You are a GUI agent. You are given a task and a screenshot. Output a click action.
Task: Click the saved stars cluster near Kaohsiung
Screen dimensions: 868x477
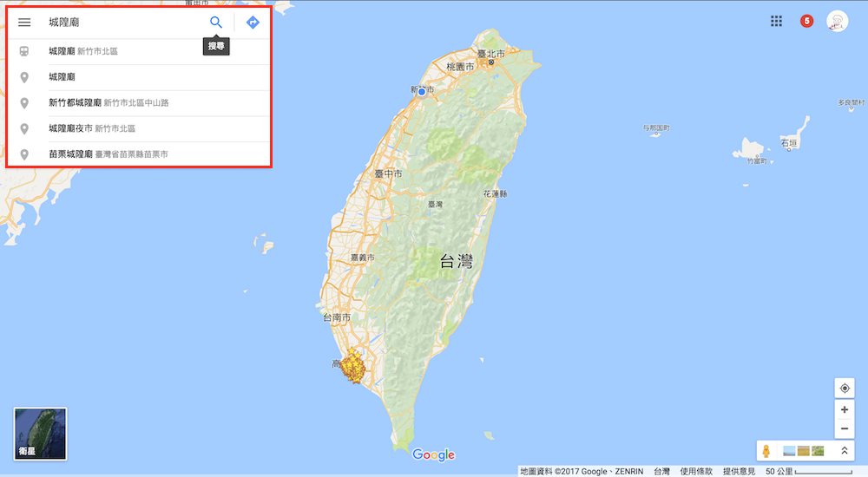pyautogui.click(x=352, y=366)
